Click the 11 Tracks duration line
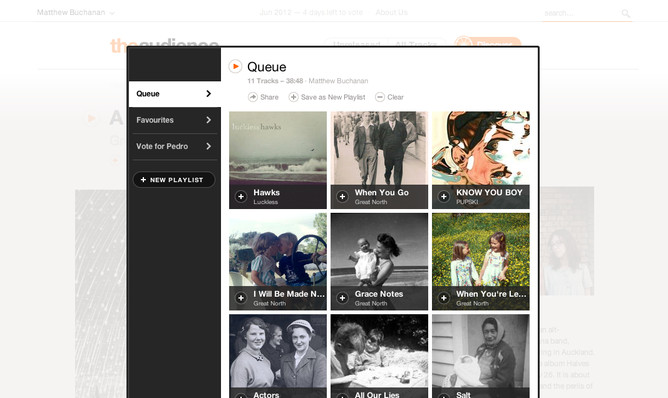Image resolution: width=668 pixels, height=398 pixels. pos(308,81)
